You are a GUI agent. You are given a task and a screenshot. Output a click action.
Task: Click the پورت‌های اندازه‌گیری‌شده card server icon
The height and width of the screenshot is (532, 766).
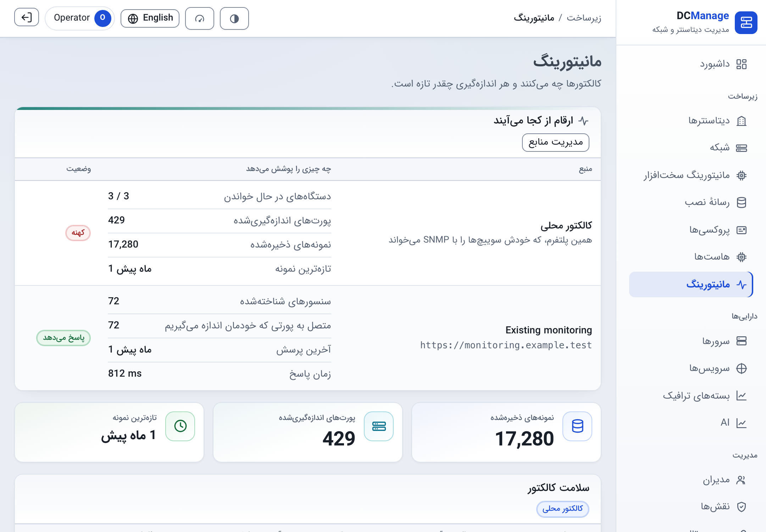(379, 426)
